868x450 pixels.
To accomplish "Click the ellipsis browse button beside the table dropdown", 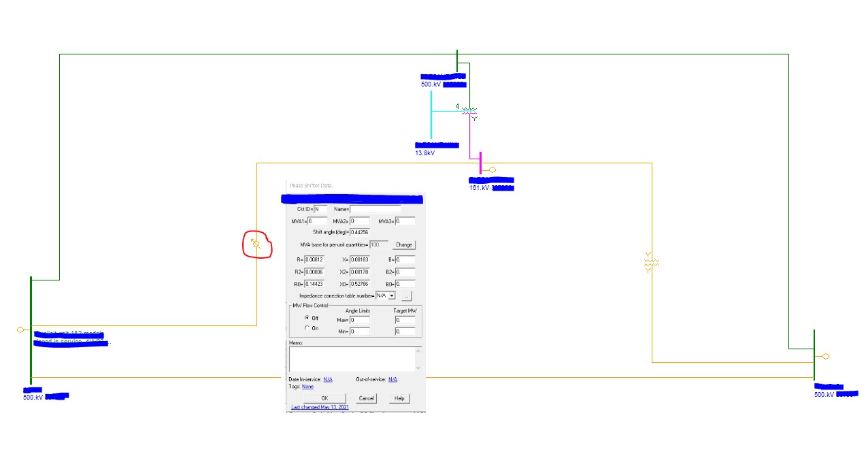I will click(406, 296).
